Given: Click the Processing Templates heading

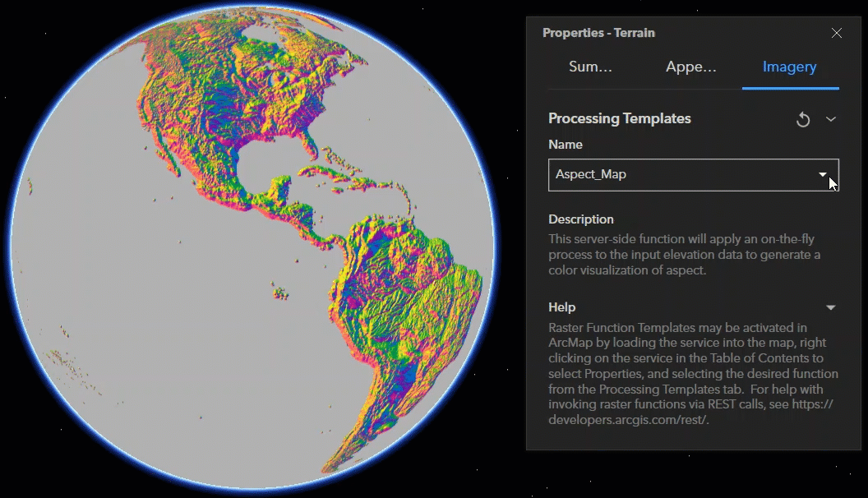Looking at the screenshot, I should (x=620, y=118).
